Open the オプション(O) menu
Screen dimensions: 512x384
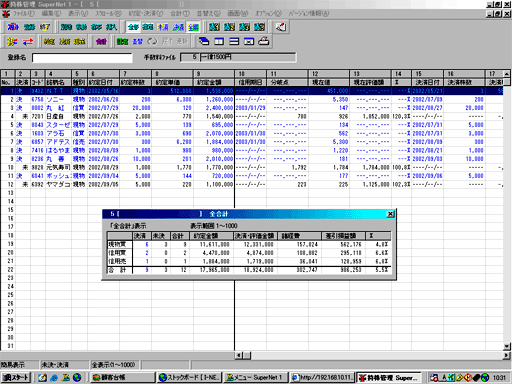(x=269, y=14)
